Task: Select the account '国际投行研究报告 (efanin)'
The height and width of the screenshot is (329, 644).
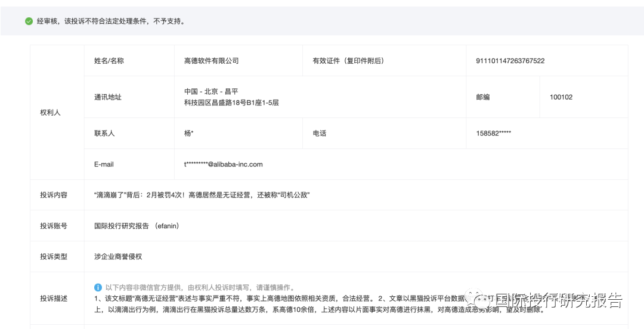Action: (137, 226)
